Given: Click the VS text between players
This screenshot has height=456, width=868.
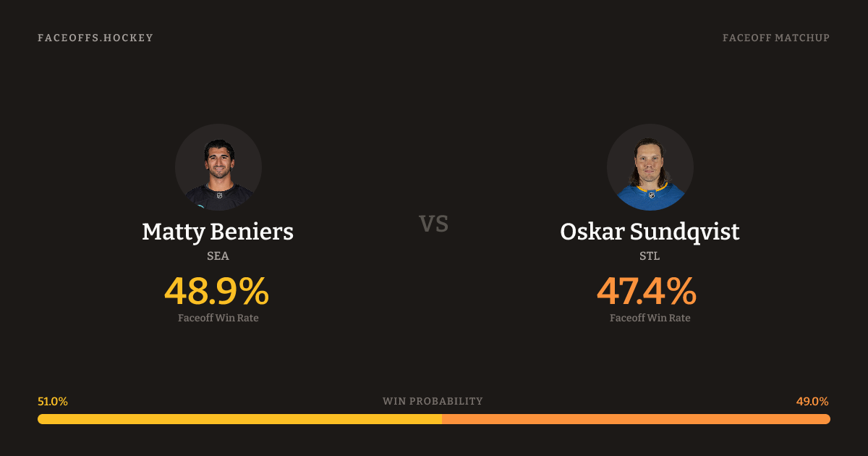Looking at the screenshot, I should (x=434, y=224).
